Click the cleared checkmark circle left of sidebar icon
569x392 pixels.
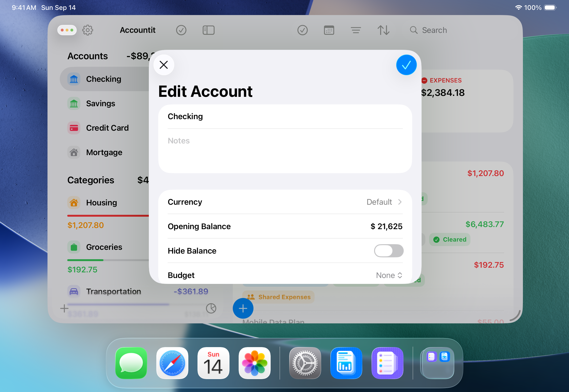(x=181, y=30)
